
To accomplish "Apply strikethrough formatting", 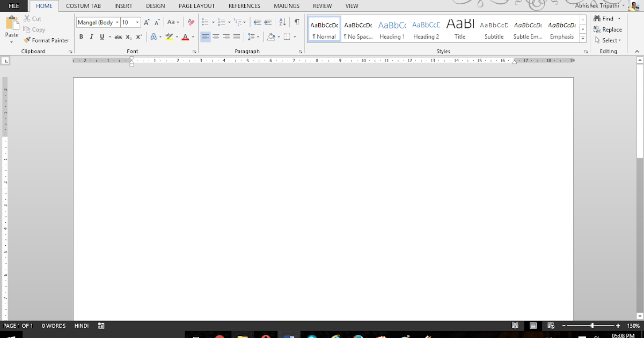I will pyautogui.click(x=118, y=36).
